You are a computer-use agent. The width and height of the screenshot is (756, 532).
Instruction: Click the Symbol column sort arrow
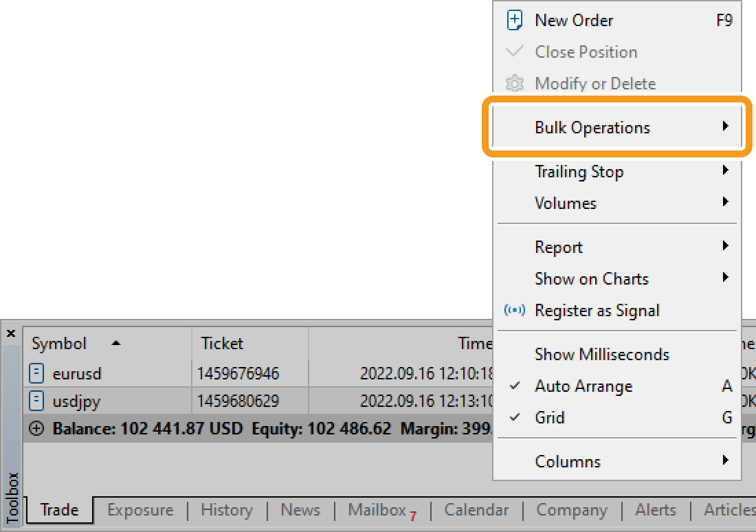point(115,342)
